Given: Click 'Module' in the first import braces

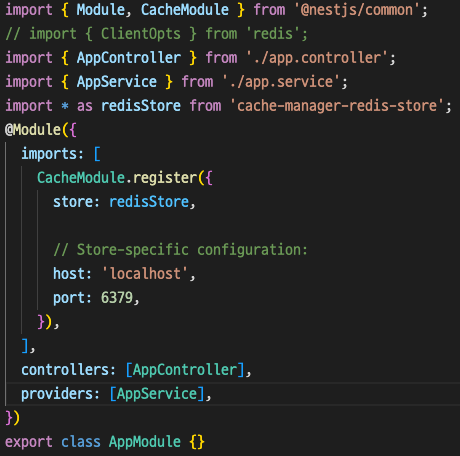Looking at the screenshot, I should click(x=100, y=10).
